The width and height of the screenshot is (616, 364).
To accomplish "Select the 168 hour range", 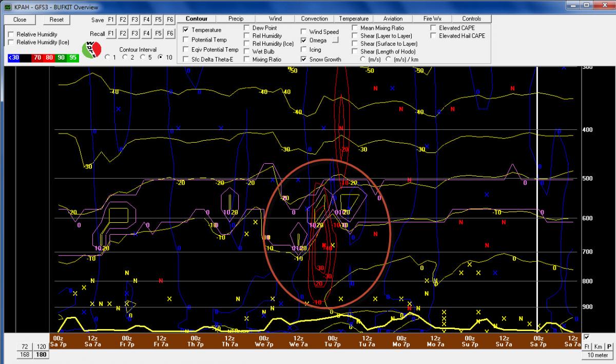I will 25,355.
